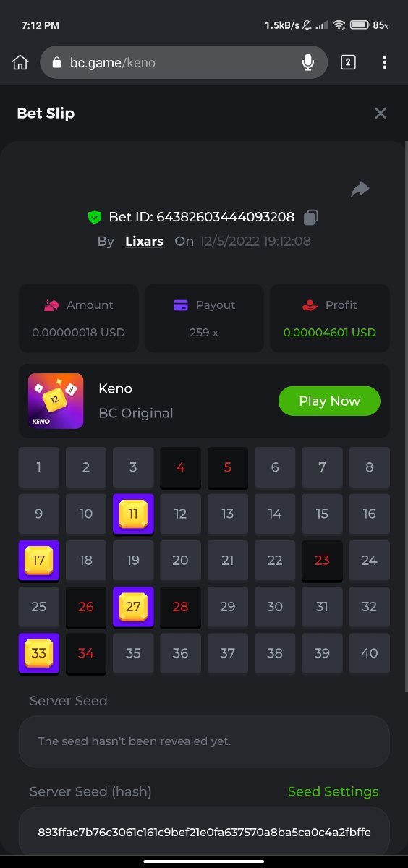Viewport: 408px width, 868px height.
Task: Tap the Keno number 40 tile
Action: (x=369, y=653)
